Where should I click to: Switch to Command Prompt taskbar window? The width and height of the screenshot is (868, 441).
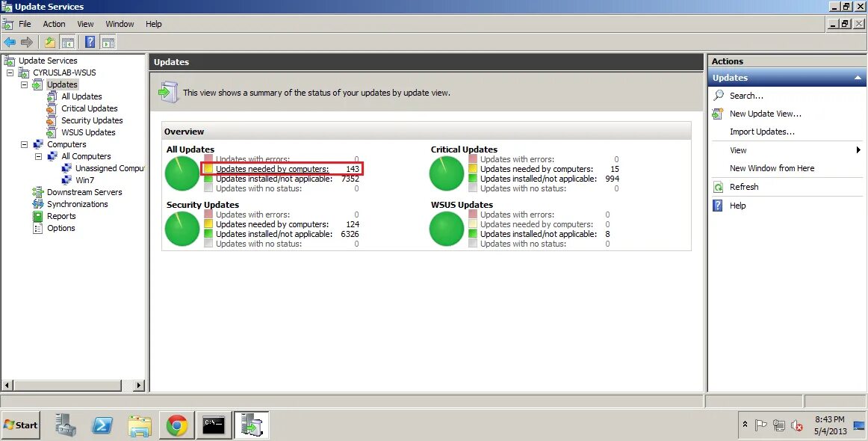[x=214, y=425]
